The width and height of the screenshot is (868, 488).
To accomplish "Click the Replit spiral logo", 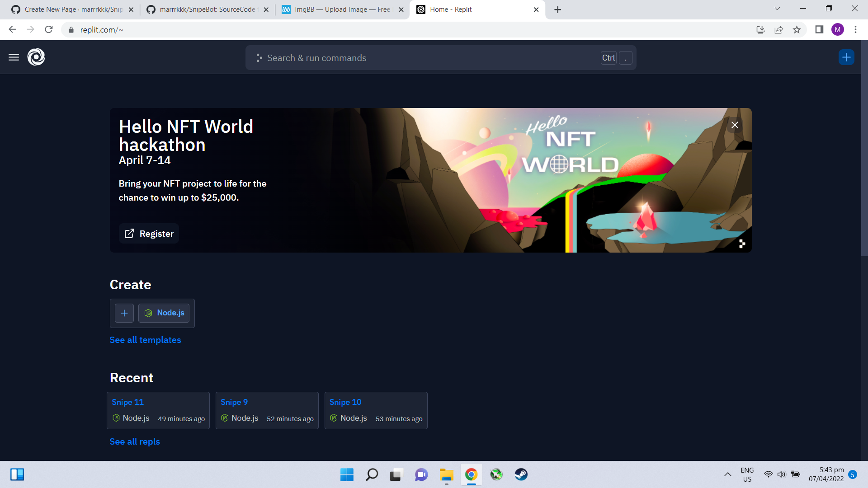I will 36,57.
